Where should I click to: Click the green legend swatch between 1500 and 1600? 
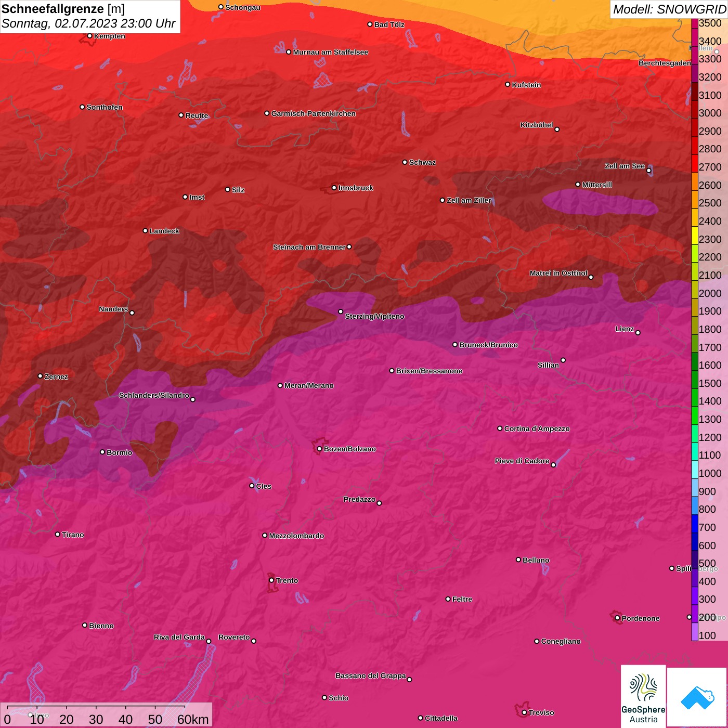(x=695, y=380)
